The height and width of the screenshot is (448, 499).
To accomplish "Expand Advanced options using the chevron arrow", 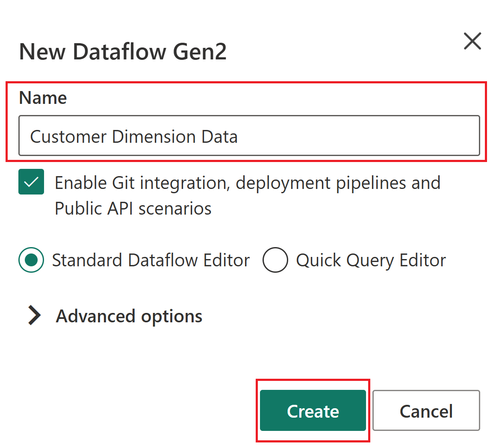I will coord(34,316).
